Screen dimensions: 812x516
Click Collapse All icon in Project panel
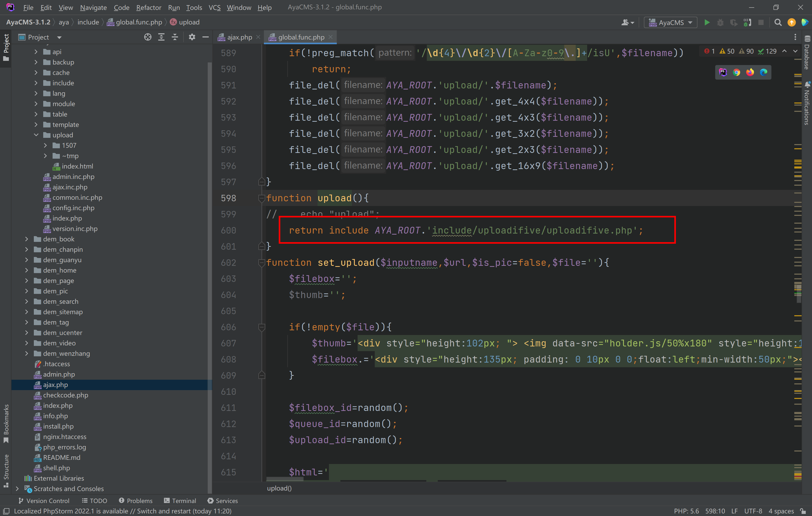[x=175, y=37]
